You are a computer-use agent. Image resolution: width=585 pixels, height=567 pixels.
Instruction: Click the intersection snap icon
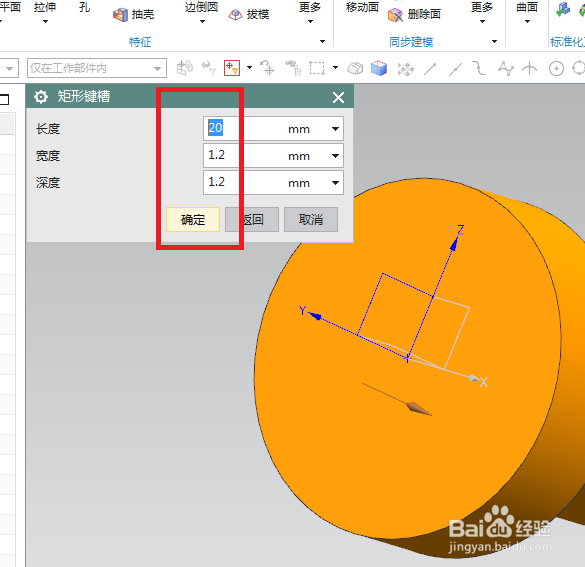tap(529, 69)
